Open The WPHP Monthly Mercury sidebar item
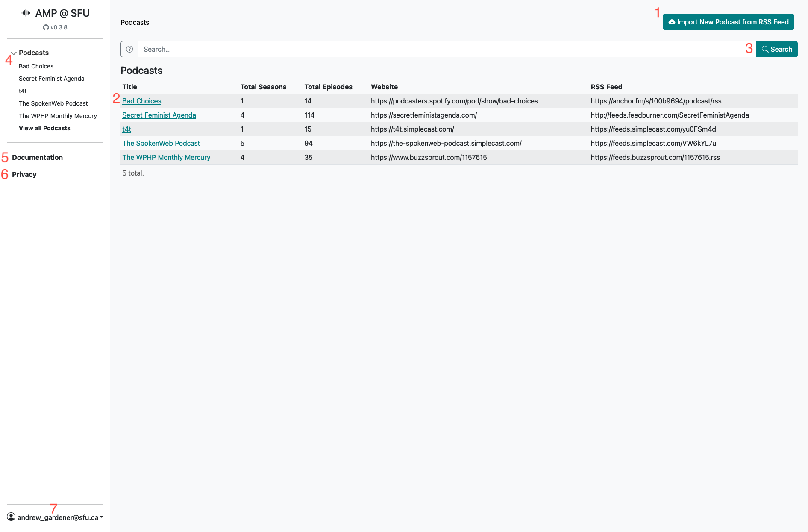The height and width of the screenshot is (532, 808). 58,116
